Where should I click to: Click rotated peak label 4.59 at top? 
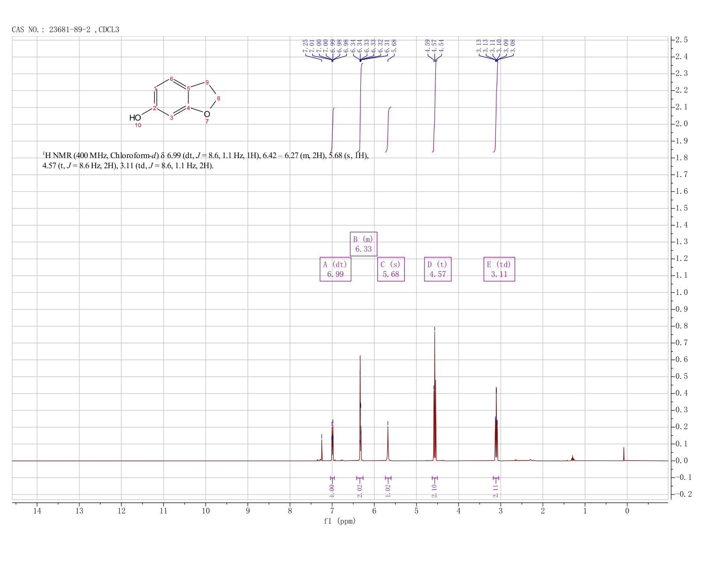[x=428, y=46]
